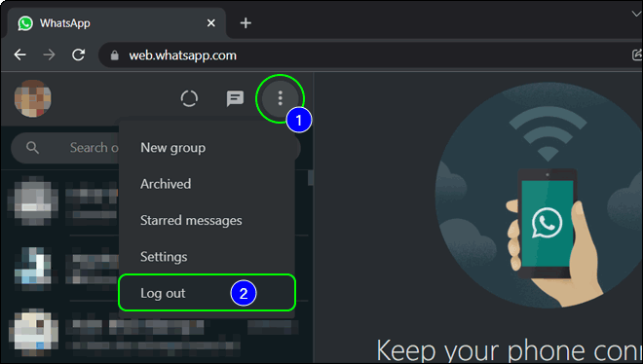Image resolution: width=643 pixels, height=364 pixels.
Task: Start a new chat via the message icon
Action: [235, 98]
